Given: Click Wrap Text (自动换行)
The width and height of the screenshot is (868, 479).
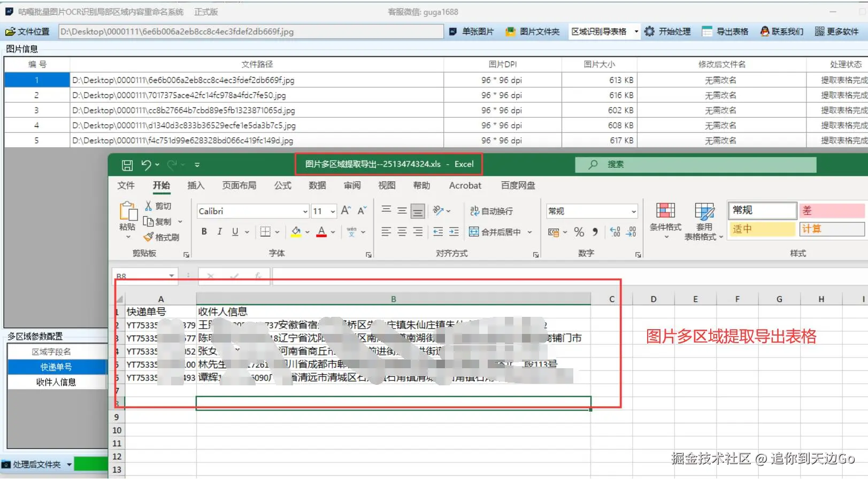Looking at the screenshot, I should point(491,211).
